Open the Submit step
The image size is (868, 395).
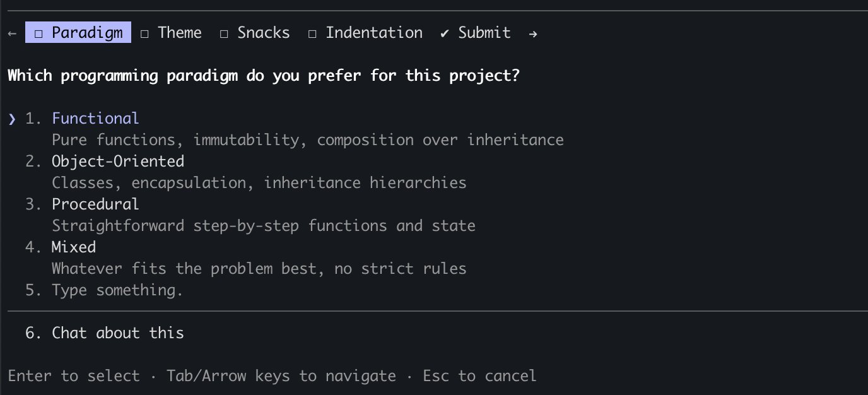coord(484,32)
